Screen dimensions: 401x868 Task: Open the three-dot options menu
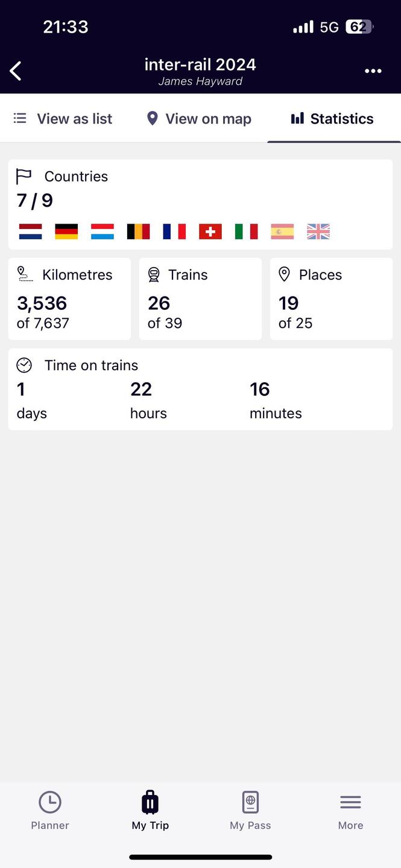coord(373,71)
